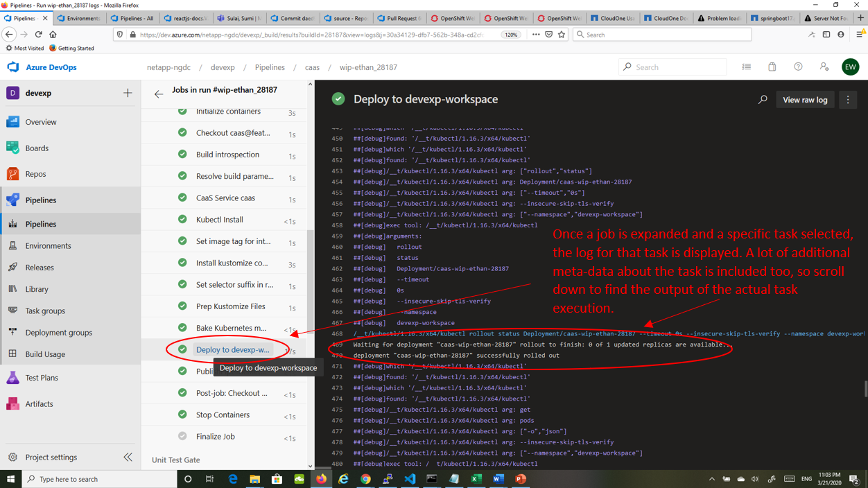Click the log search magnifier icon
This screenshot has width=868, height=488.
click(763, 100)
